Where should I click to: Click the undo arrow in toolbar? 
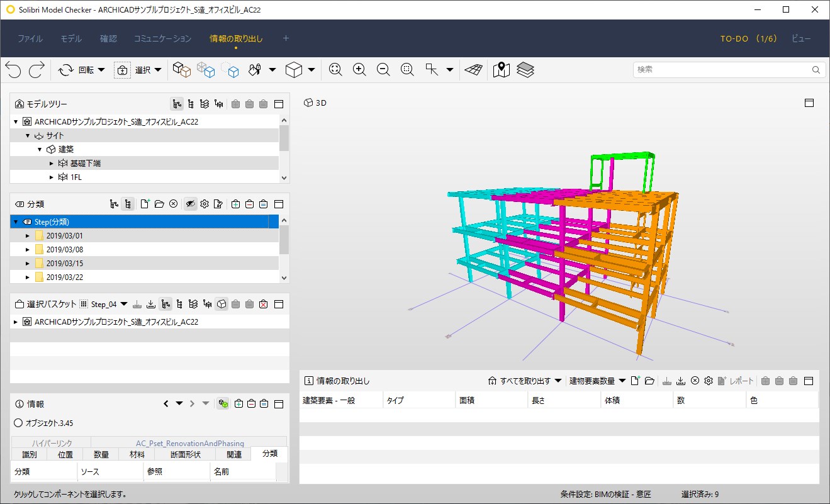(x=13, y=70)
